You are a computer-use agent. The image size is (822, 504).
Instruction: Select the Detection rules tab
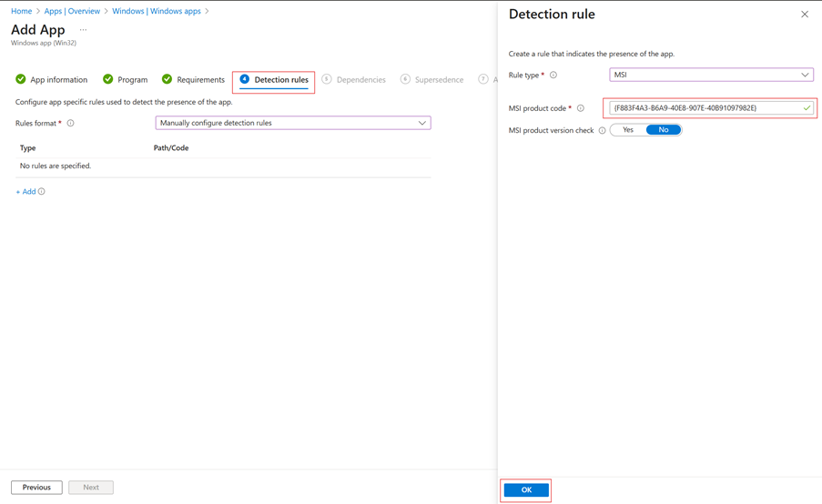click(x=281, y=80)
